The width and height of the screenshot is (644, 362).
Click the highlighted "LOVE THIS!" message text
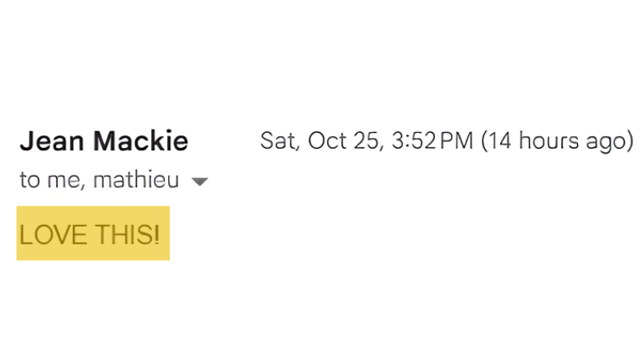(x=89, y=235)
